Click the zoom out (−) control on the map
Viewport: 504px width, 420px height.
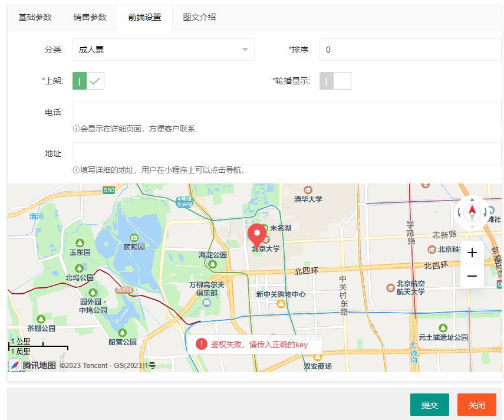point(472,275)
